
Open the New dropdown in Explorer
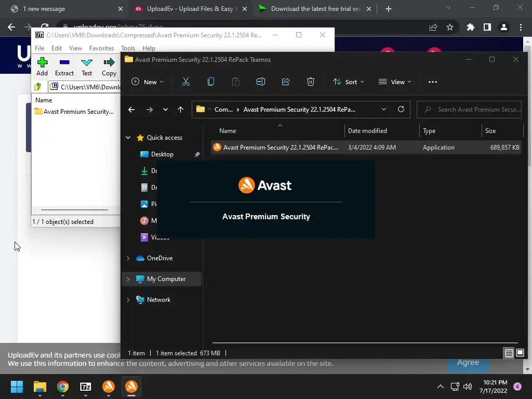pyautogui.click(x=148, y=82)
